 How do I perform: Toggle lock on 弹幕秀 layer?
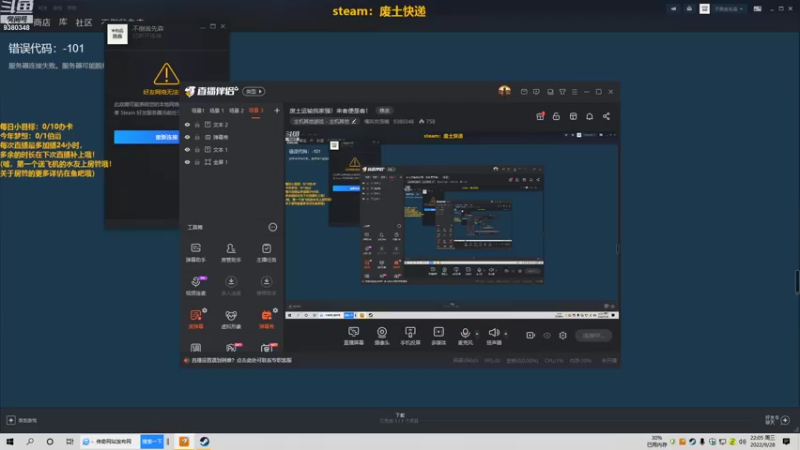(197, 137)
